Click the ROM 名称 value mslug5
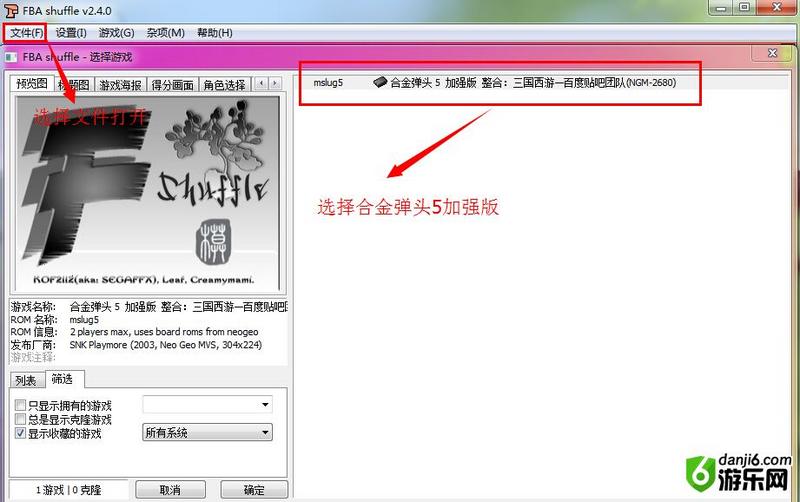The width and height of the screenshot is (800, 502). (x=84, y=320)
